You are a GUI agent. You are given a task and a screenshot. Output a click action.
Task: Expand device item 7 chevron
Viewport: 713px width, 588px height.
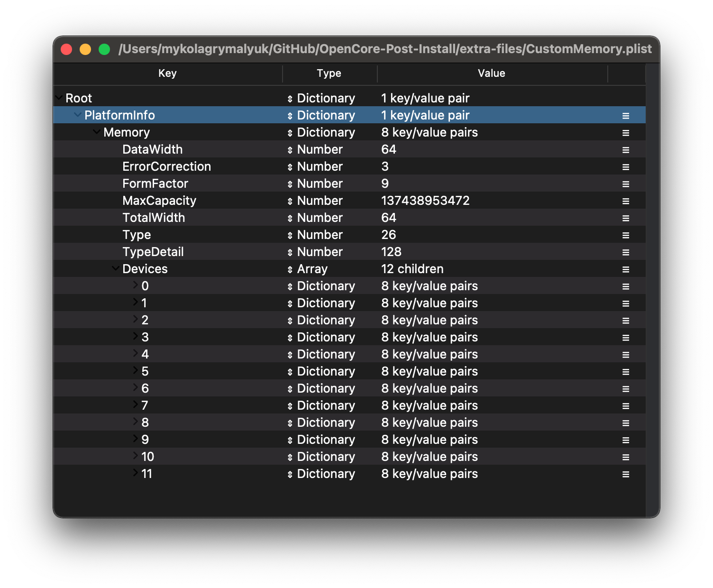135,405
